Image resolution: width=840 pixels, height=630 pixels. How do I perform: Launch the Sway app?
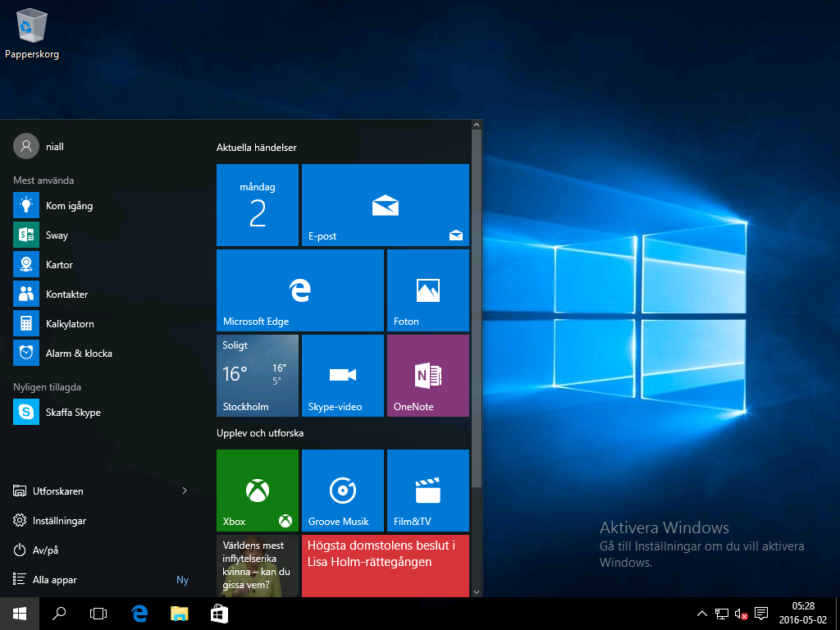pos(102,235)
